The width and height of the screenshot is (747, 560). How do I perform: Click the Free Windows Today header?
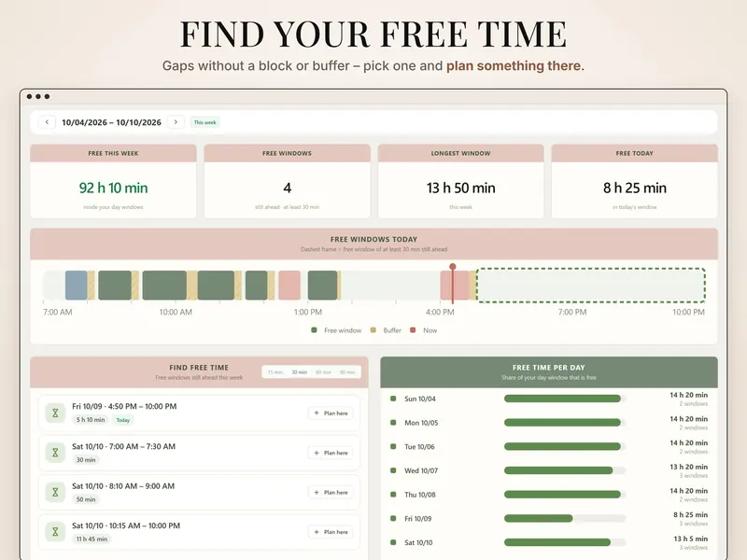click(x=374, y=244)
